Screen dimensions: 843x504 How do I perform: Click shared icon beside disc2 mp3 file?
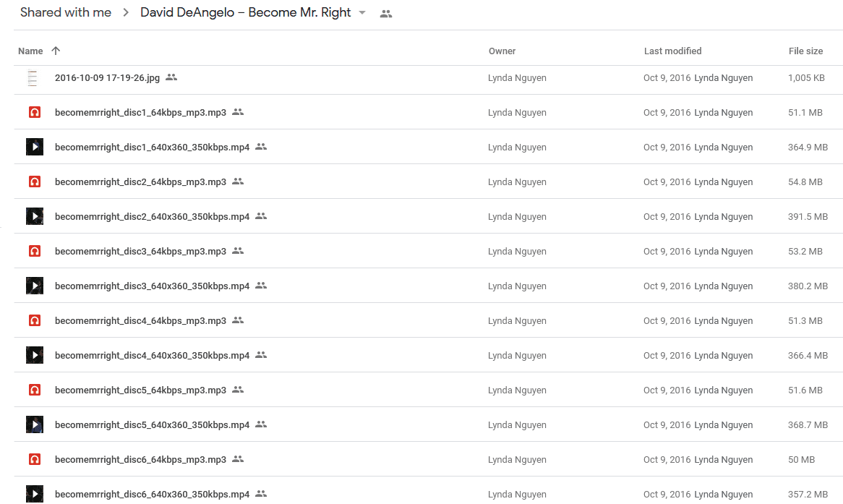(x=238, y=181)
